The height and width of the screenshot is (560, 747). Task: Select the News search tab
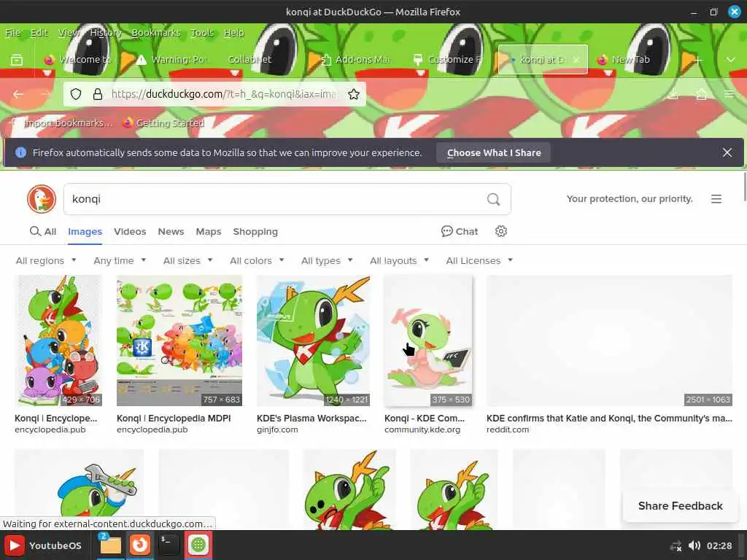click(x=171, y=231)
